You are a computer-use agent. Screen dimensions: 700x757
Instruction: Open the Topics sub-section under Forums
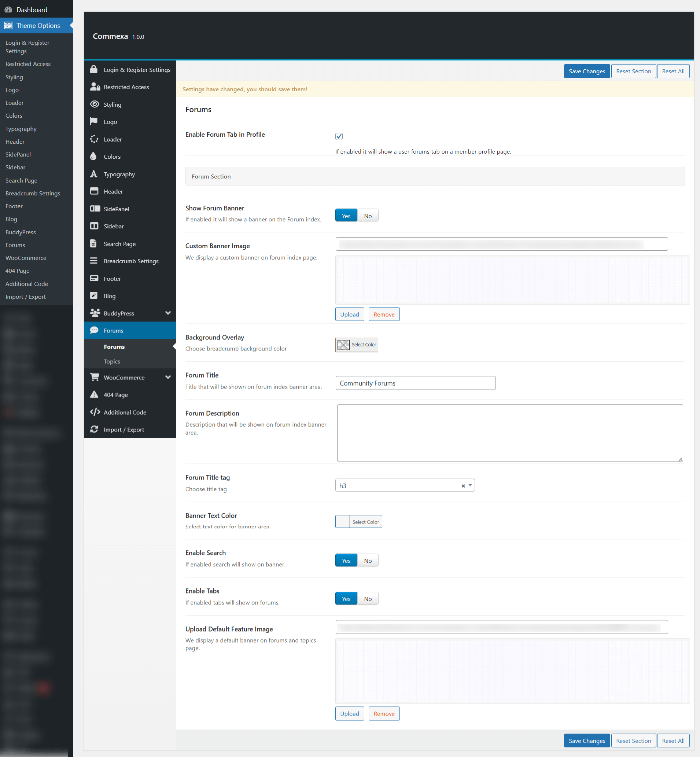(112, 361)
